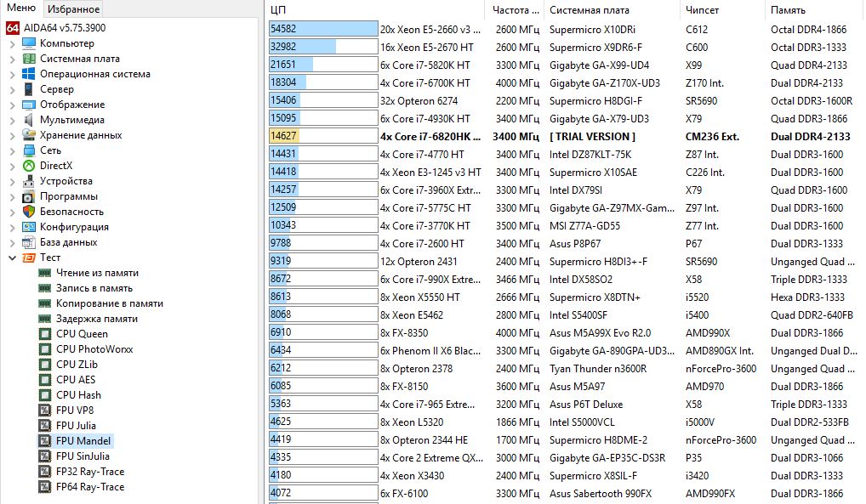Image resolution: width=866 pixels, height=504 pixels.
Task: Switch to the Меню tab
Action: tap(21, 8)
